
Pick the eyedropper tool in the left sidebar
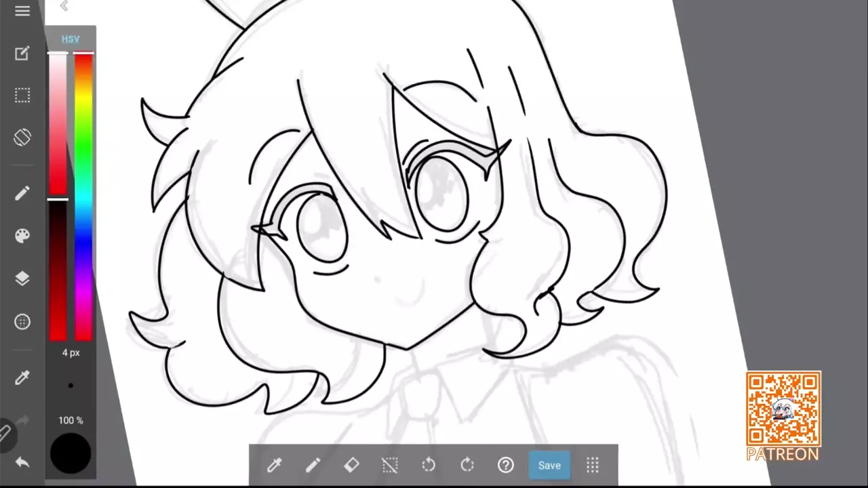[22, 378]
